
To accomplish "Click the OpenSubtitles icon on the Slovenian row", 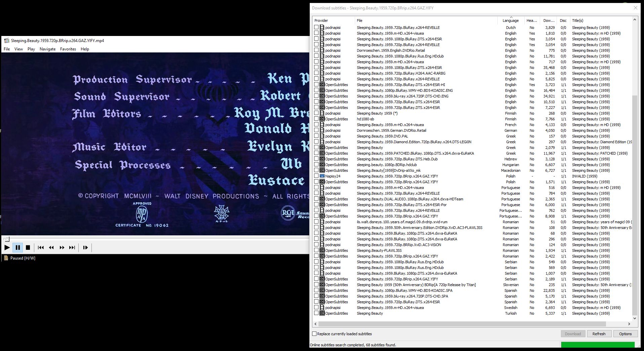I will click(x=322, y=285).
